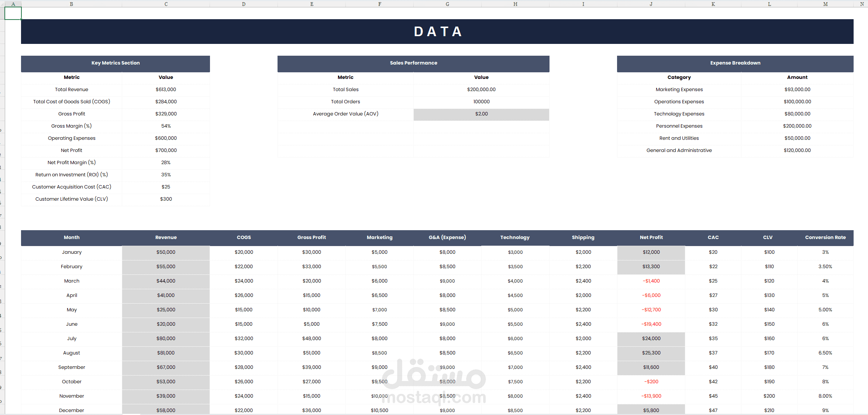Click Sales Performance table header

point(413,63)
